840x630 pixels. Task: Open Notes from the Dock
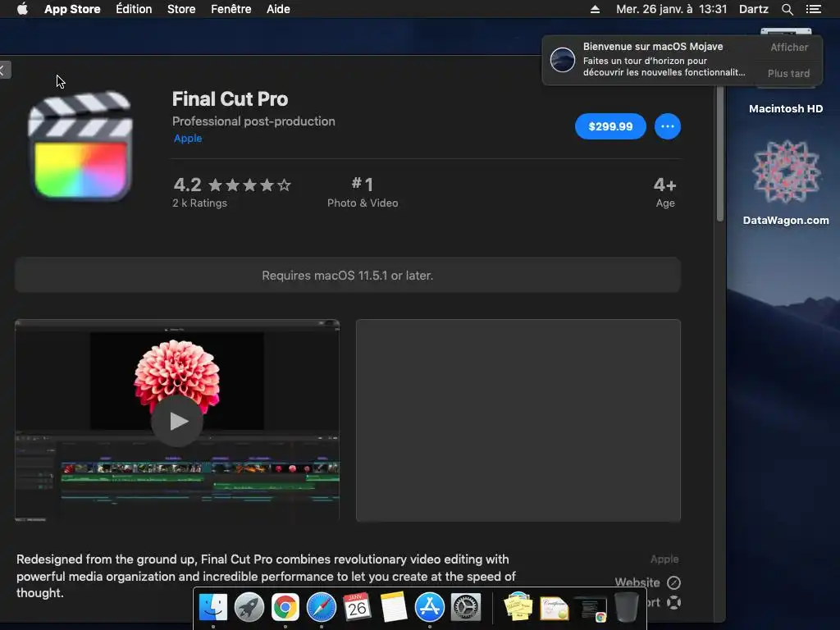click(393, 607)
